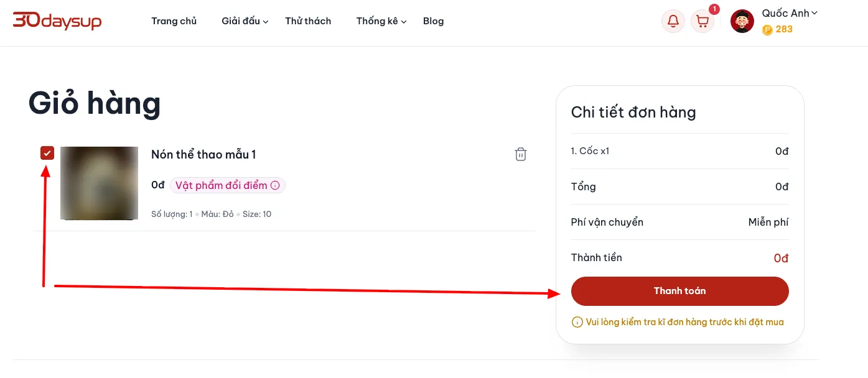Click the blurred product thumbnail image

pos(99,183)
